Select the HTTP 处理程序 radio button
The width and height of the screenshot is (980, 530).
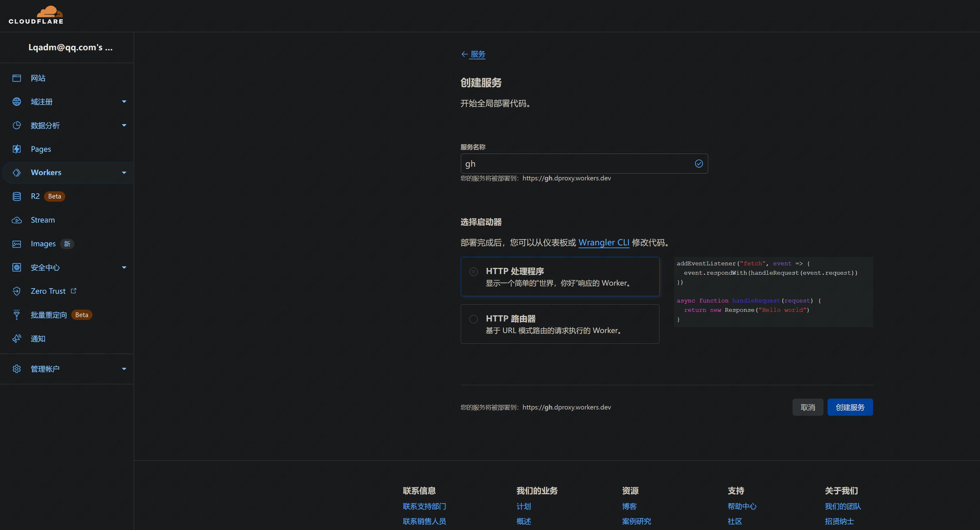pos(473,272)
